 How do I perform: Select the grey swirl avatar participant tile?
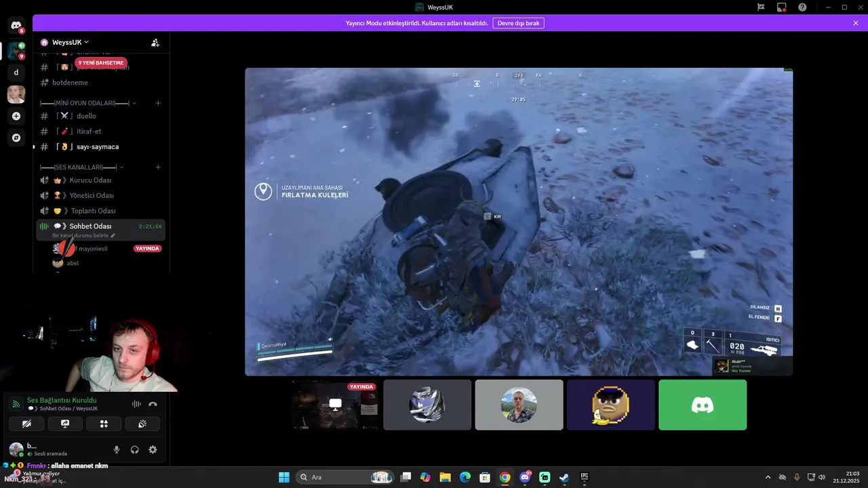coord(427,405)
